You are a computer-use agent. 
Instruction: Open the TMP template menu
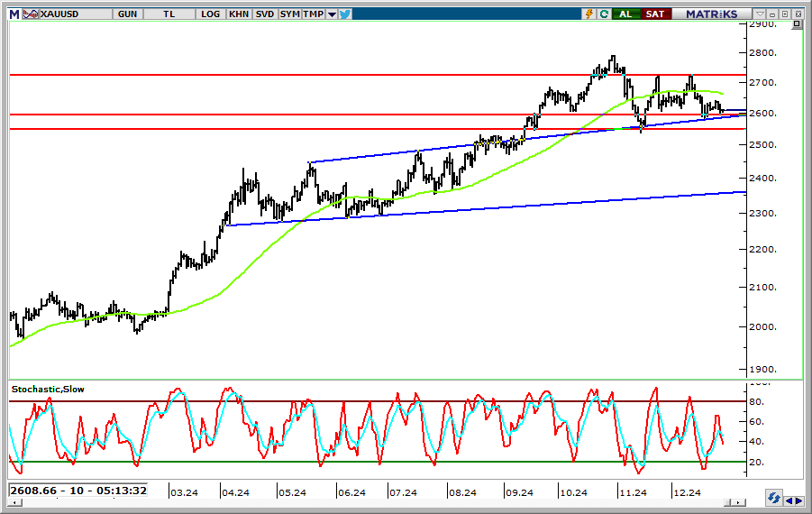[x=313, y=14]
